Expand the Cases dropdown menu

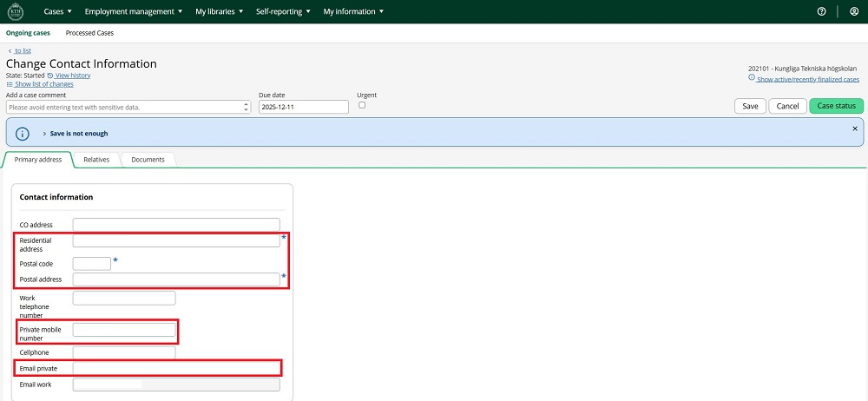[57, 11]
